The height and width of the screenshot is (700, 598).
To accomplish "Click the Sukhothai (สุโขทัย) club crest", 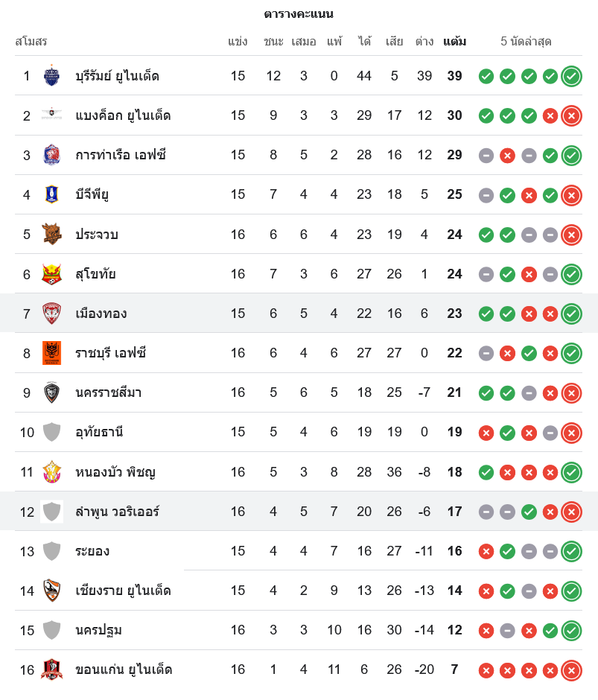I will click(x=51, y=274).
